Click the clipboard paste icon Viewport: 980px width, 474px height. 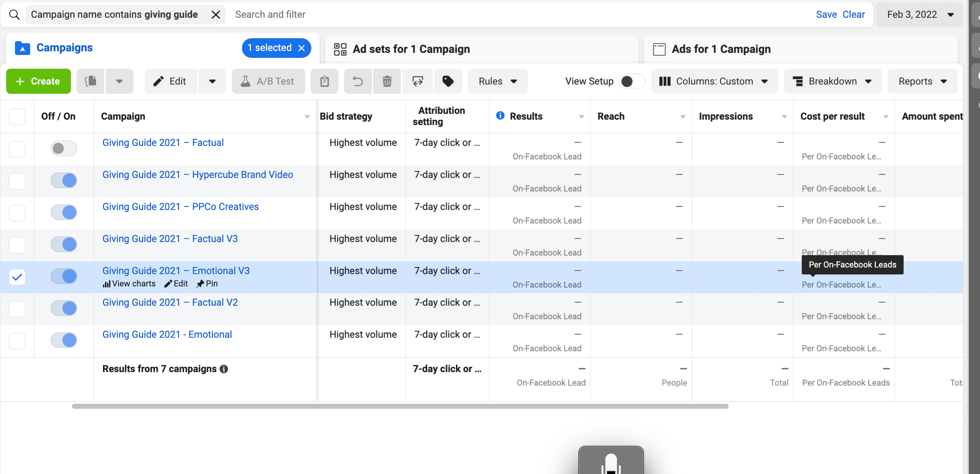324,81
